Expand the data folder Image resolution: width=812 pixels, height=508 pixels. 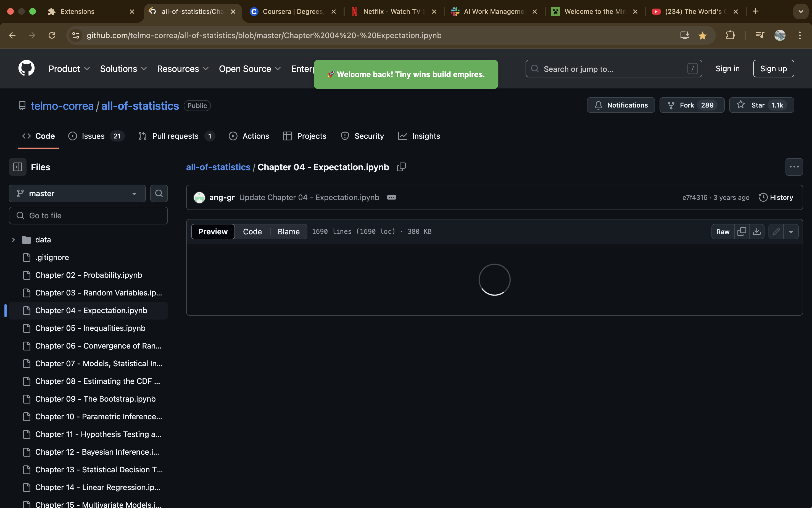14,240
